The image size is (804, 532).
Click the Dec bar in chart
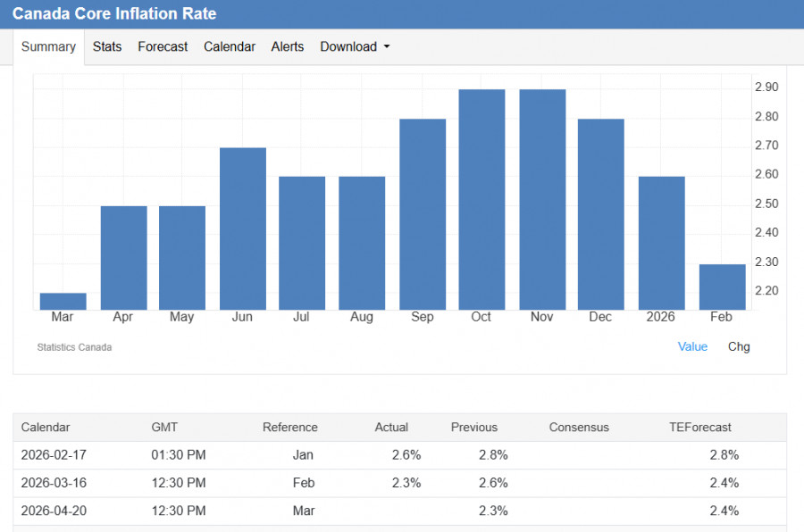[x=600, y=214]
